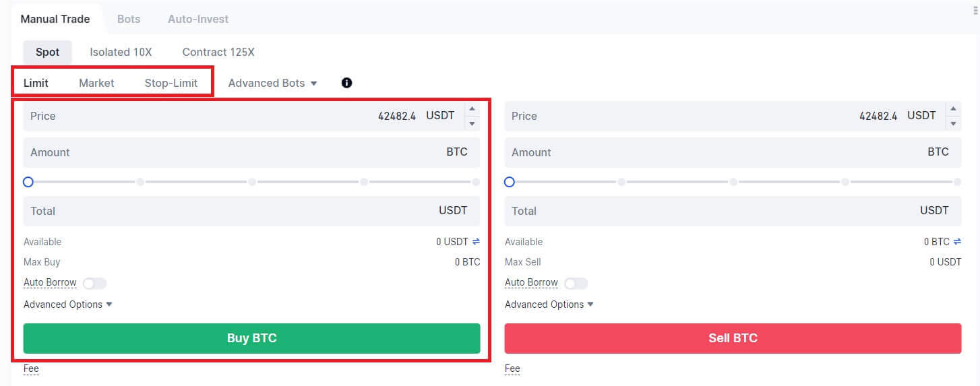This screenshot has height=386, width=980.
Task: Open the Advanced Bots dropdown
Action: click(272, 84)
